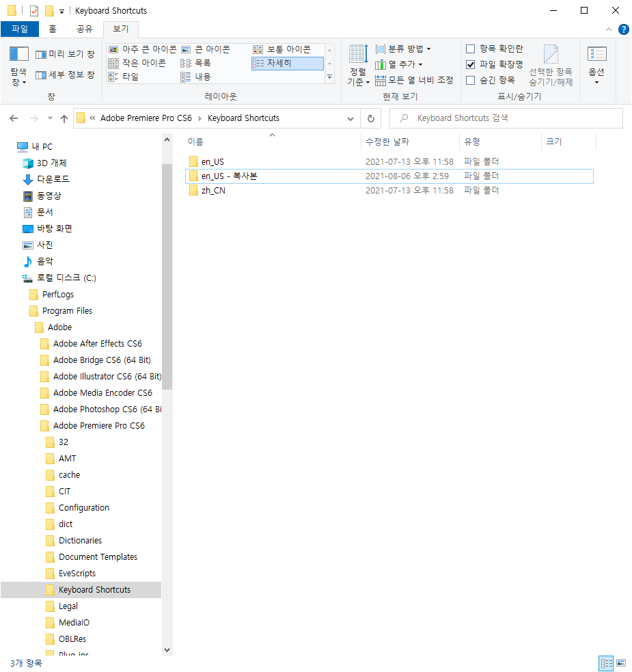Viewport: 632px width, 672px height.
Task: Click the new folder icon in title bar
Action: coord(50,10)
